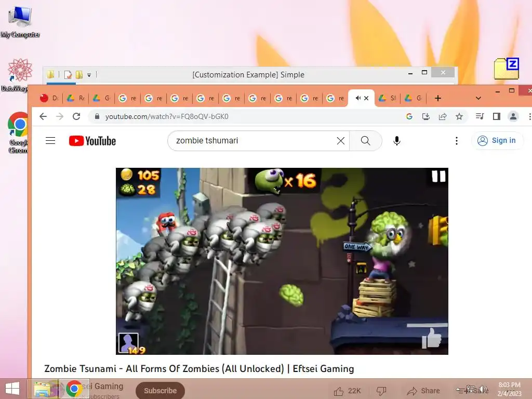This screenshot has width=532, height=399.
Task: Open Eftsei Gaming channel name
Action: [x=103, y=386]
